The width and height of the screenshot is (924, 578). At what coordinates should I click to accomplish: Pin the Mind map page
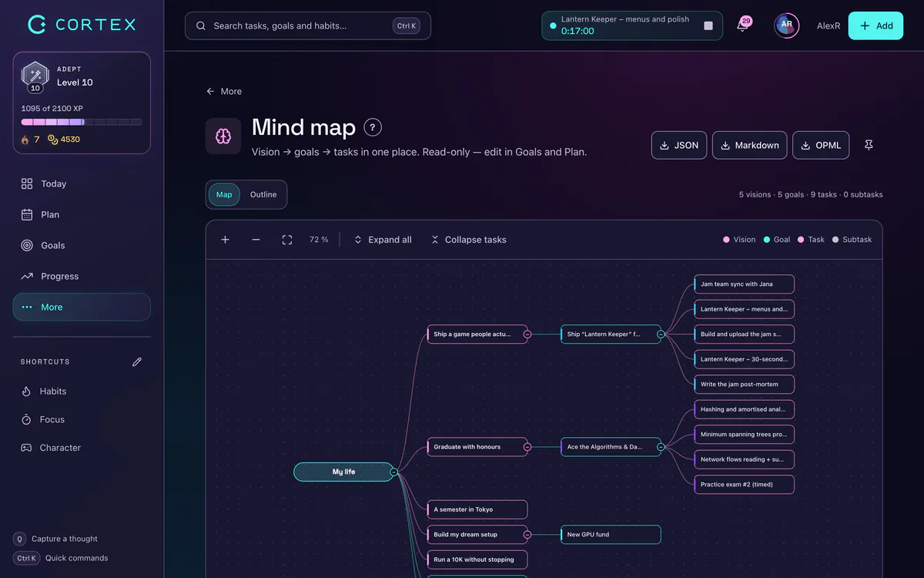pos(869,145)
